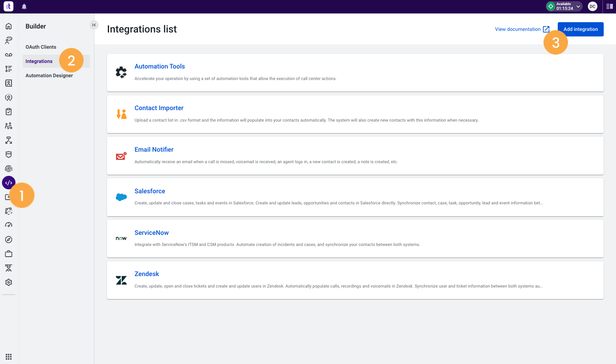Open the View documentation link
Screen dimensions: 616x364
(518, 29)
